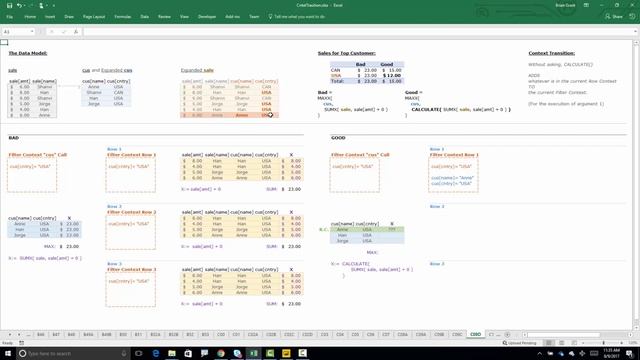The image size is (640, 360).
Task: Click the horizontal scrollbar track
Action: tap(578, 334)
